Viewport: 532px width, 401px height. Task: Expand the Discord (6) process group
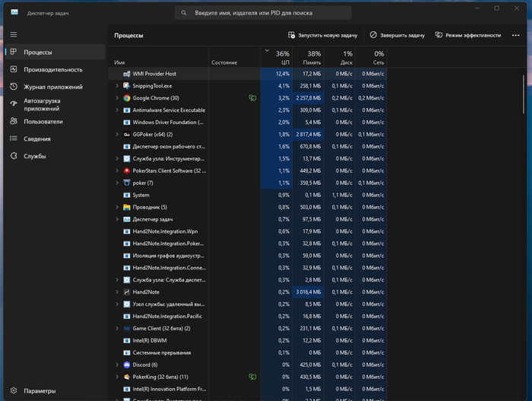coord(117,365)
